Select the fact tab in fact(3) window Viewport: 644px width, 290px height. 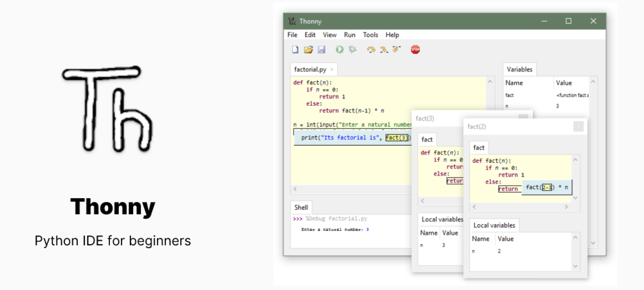(427, 139)
